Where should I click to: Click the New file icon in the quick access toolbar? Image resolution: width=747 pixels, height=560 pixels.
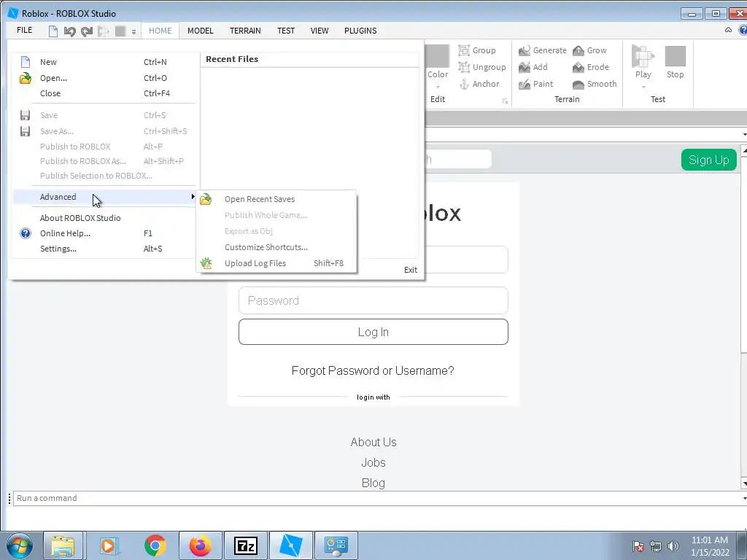point(53,31)
